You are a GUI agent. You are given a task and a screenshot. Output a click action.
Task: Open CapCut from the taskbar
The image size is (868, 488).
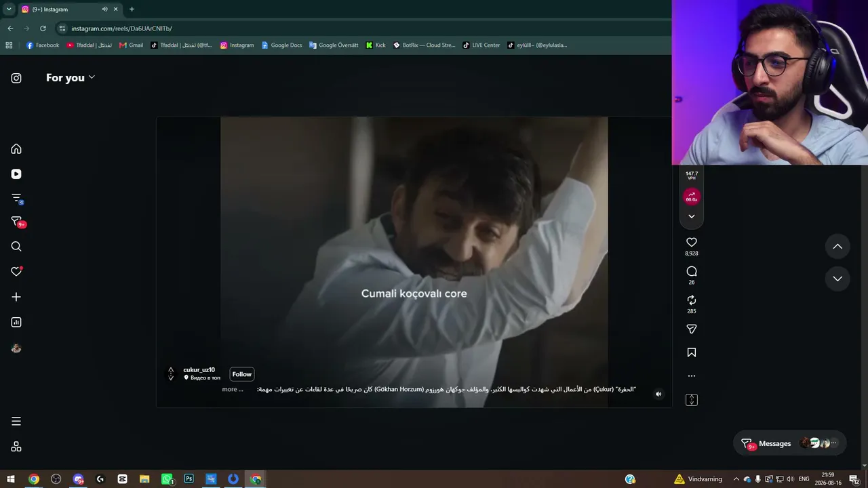122,479
